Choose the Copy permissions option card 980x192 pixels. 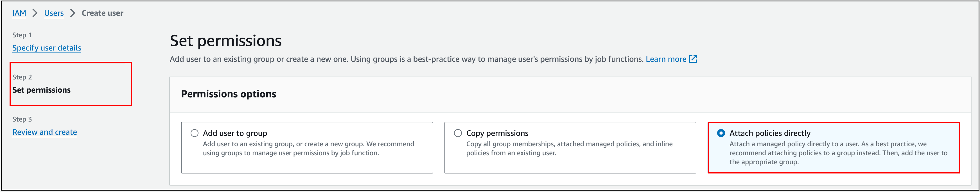(x=570, y=148)
